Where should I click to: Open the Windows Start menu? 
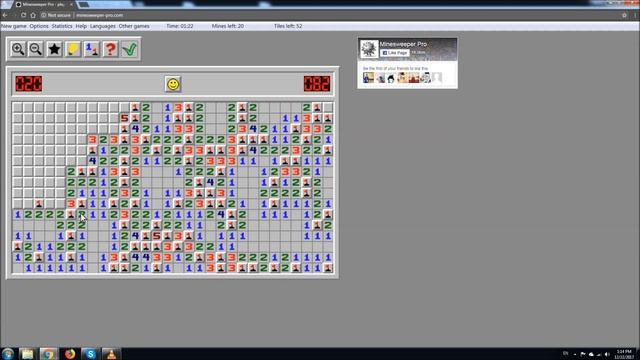coord(8,353)
